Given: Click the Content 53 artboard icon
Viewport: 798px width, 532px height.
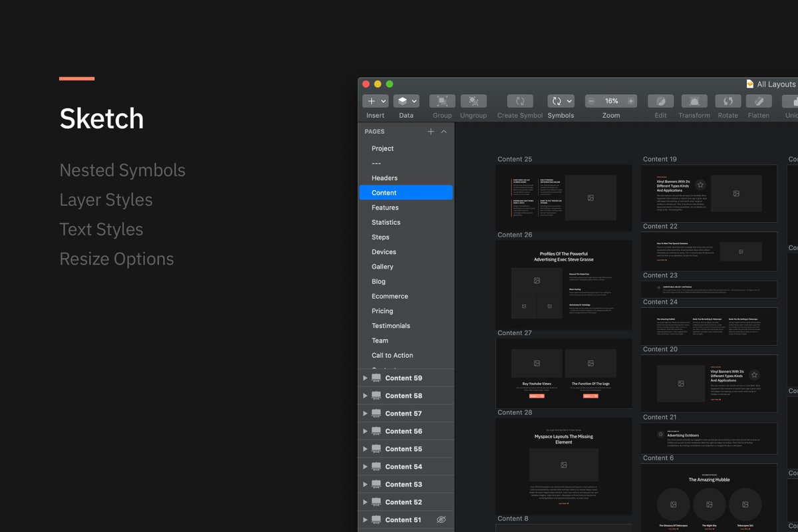Looking at the screenshot, I should pyautogui.click(x=376, y=484).
